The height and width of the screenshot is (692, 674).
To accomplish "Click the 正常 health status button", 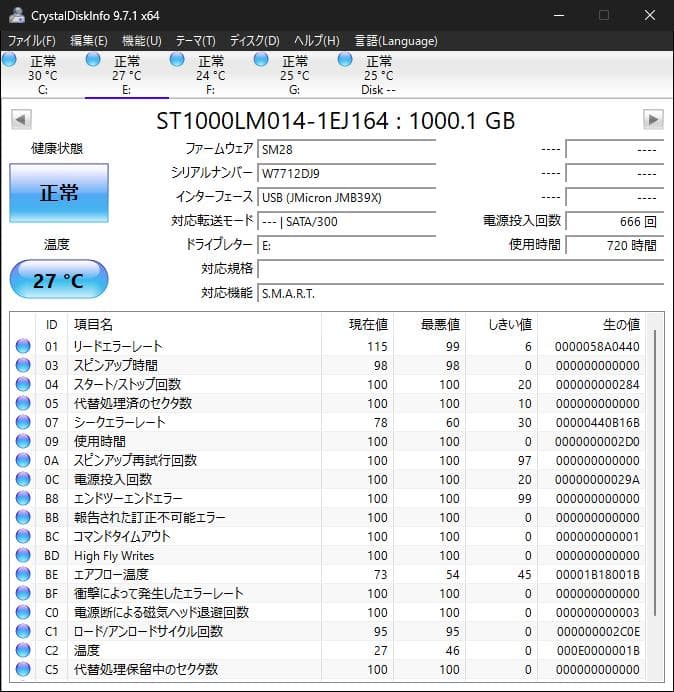I will pyautogui.click(x=59, y=193).
